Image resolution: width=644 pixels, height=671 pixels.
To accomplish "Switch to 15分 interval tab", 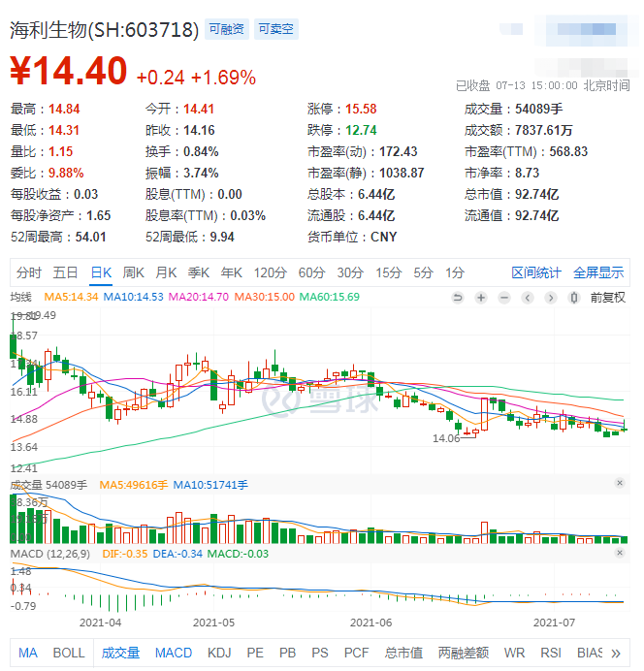I will tap(389, 273).
